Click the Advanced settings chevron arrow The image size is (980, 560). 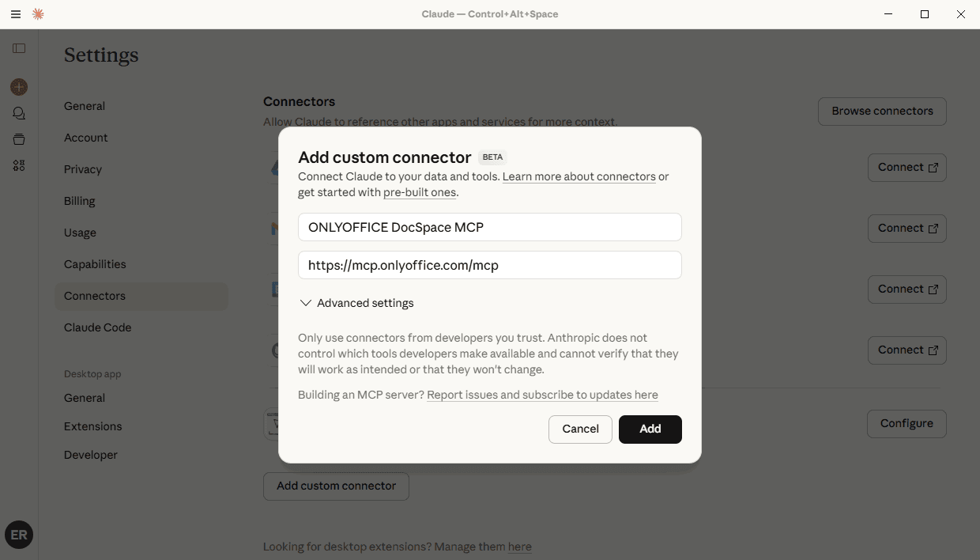tap(306, 303)
